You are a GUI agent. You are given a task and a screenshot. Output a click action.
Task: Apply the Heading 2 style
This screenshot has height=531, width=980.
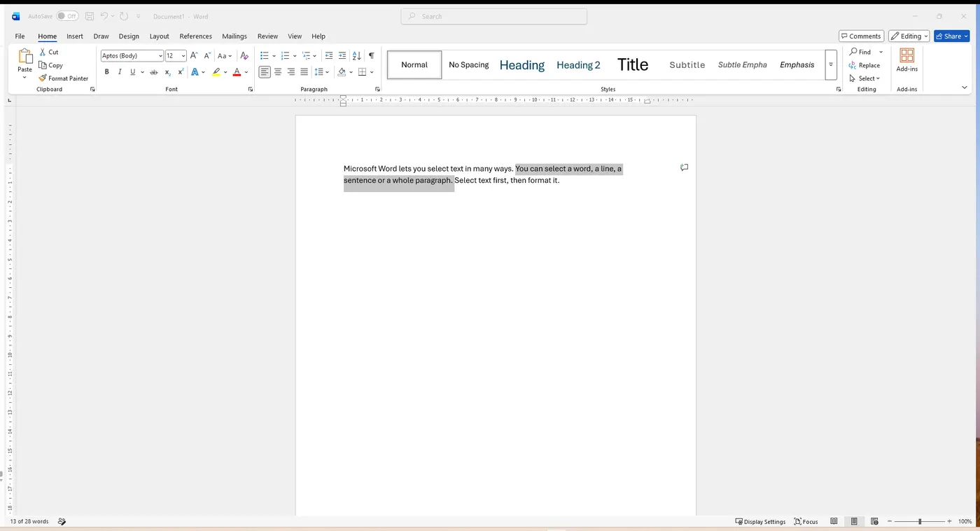click(x=578, y=65)
